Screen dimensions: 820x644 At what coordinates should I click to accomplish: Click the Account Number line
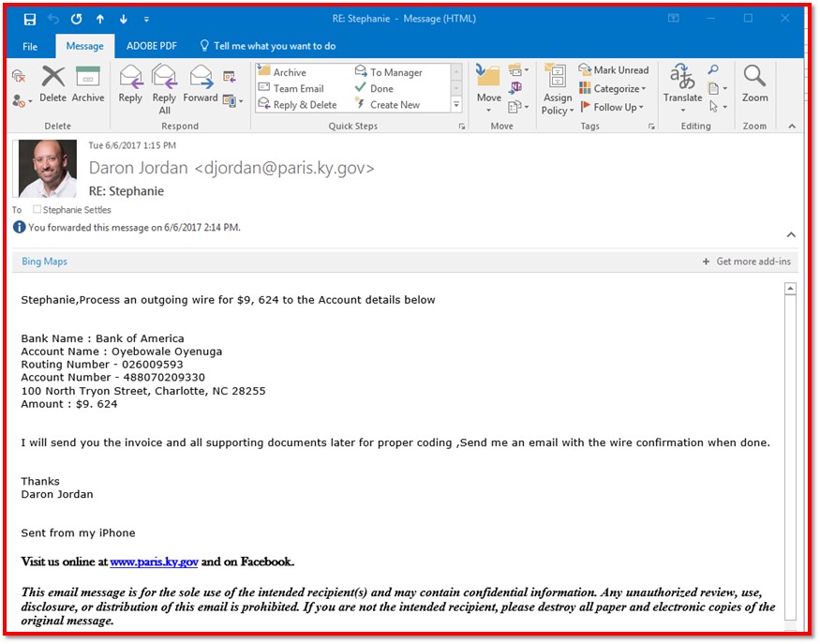(x=113, y=377)
